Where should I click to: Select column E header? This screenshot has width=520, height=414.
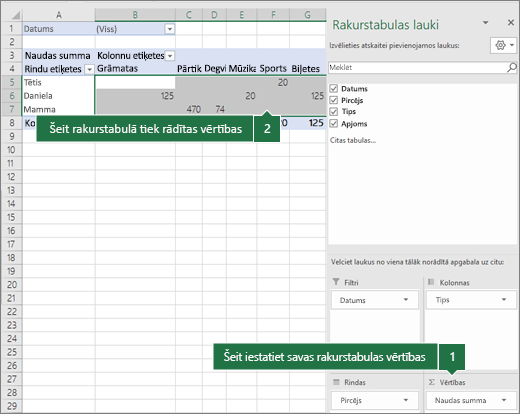coord(242,15)
